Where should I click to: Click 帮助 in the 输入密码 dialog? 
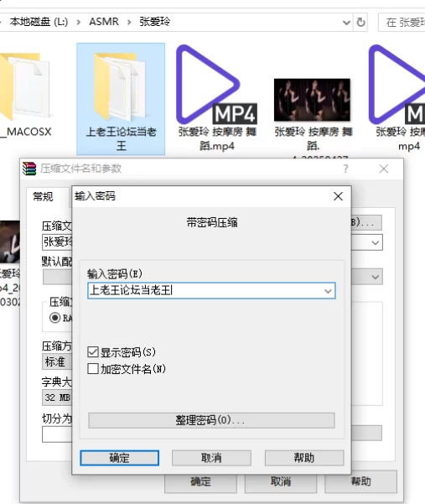tap(304, 458)
